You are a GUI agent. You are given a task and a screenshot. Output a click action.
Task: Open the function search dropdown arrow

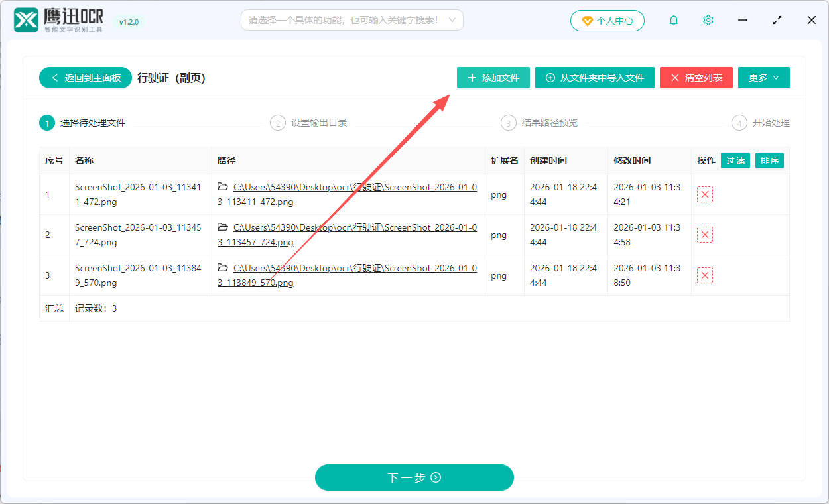tap(453, 20)
